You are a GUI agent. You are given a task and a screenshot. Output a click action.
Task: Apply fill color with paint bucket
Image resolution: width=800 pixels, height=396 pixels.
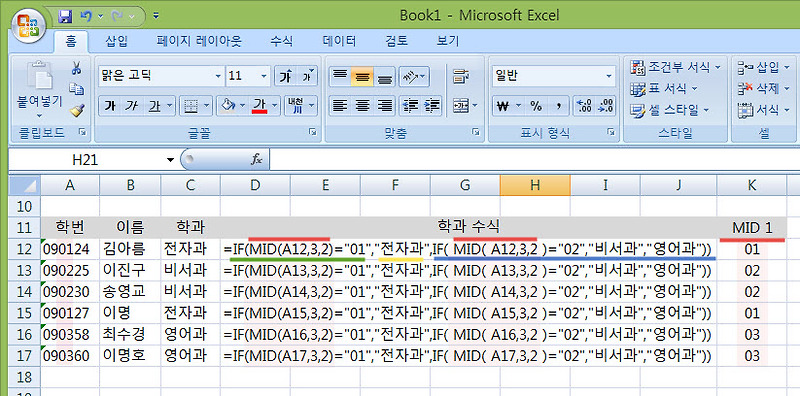228,106
